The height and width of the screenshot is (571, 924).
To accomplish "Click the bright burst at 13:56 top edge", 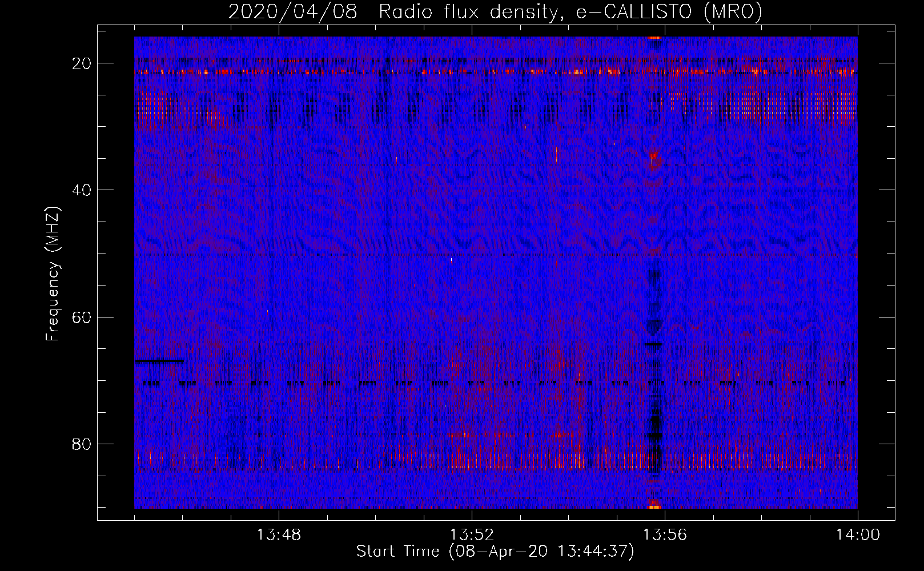I will [654, 38].
